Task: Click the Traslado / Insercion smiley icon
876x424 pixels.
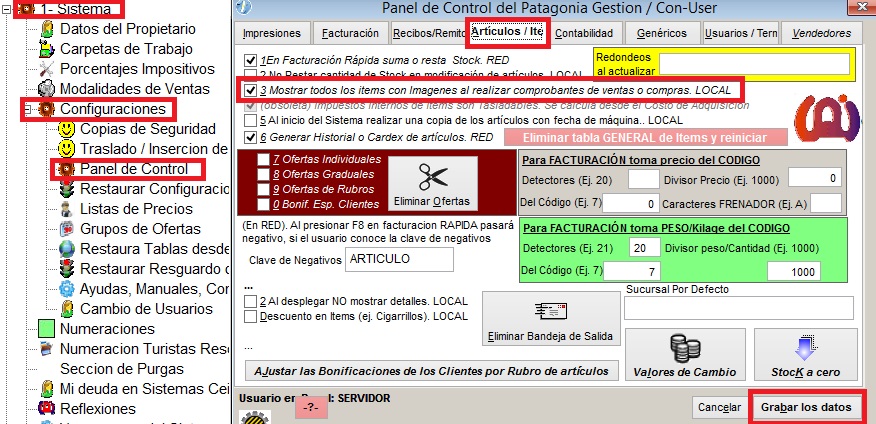Action: 67,149
